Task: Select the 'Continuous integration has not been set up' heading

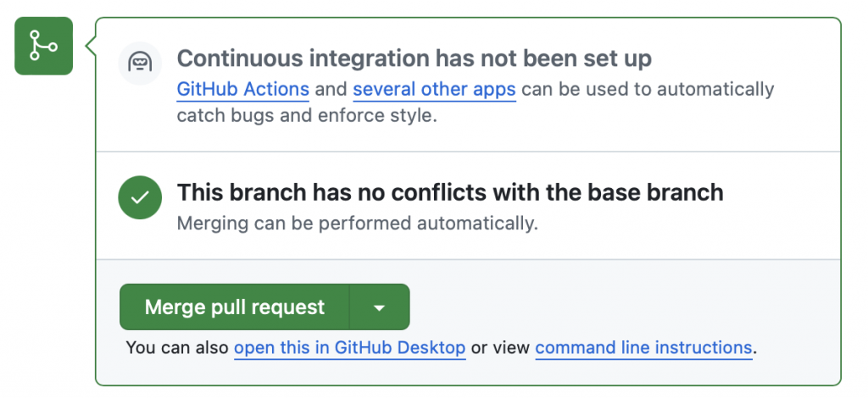Action: tap(414, 58)
